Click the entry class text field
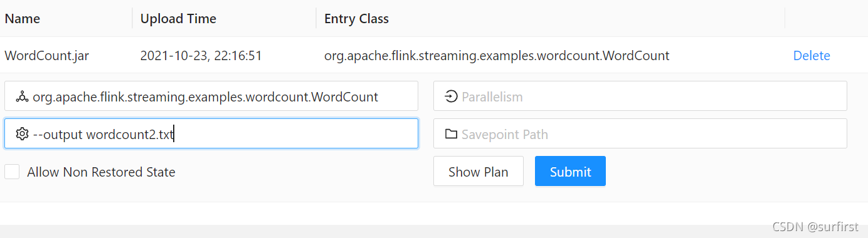868x238 pixels. (x=211, y=96)
